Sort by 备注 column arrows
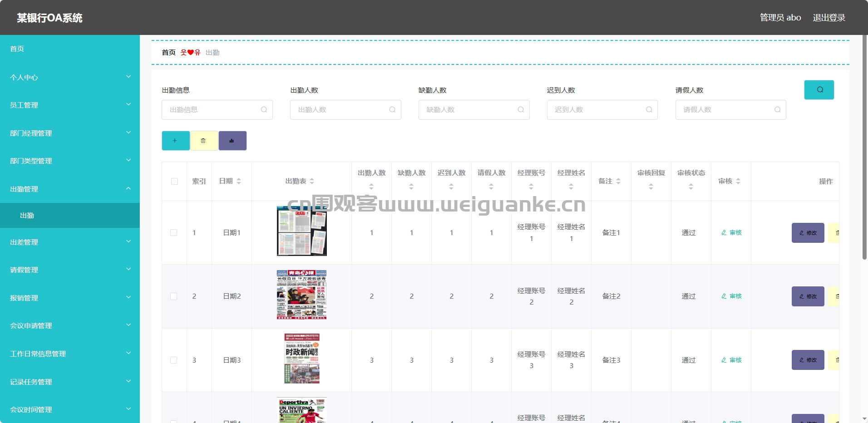Viewport: 868px width, 423px height. [618, 181]
